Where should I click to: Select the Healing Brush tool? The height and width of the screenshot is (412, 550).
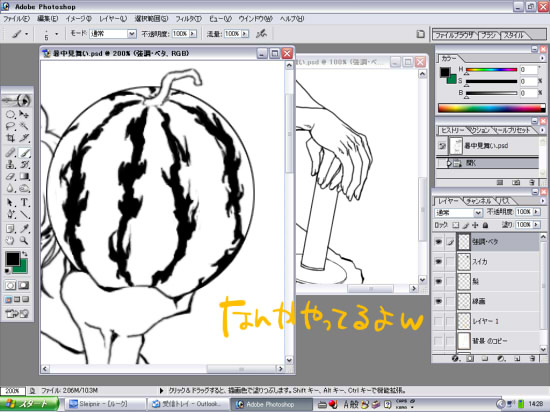coord(10,153)
